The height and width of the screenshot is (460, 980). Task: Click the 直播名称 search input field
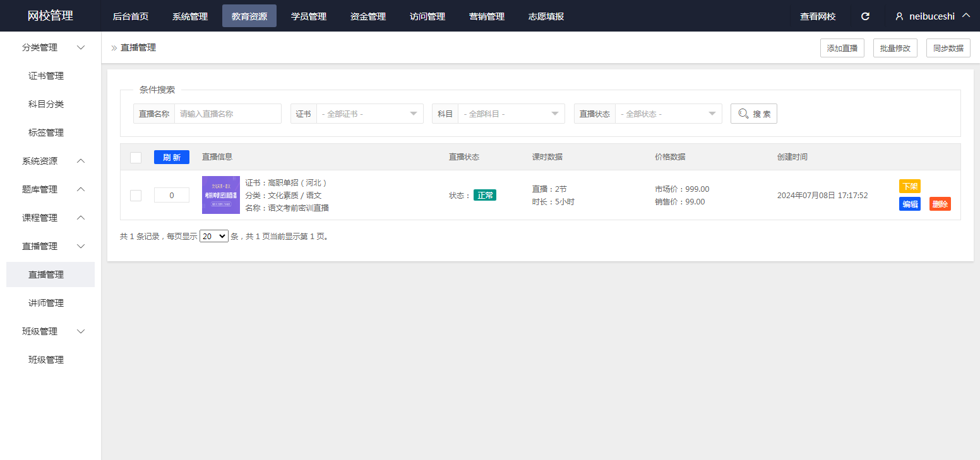pyautogui.click(x=228, y=114)
